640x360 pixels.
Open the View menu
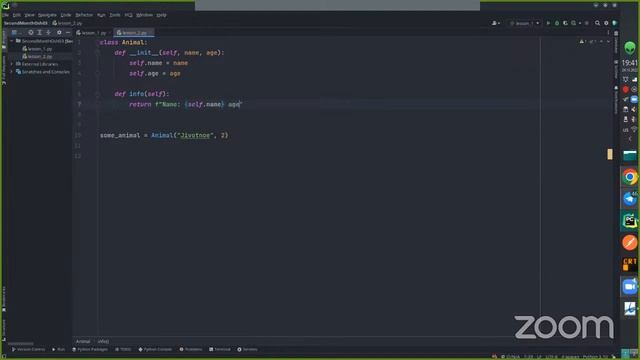(x=29, y=15)
